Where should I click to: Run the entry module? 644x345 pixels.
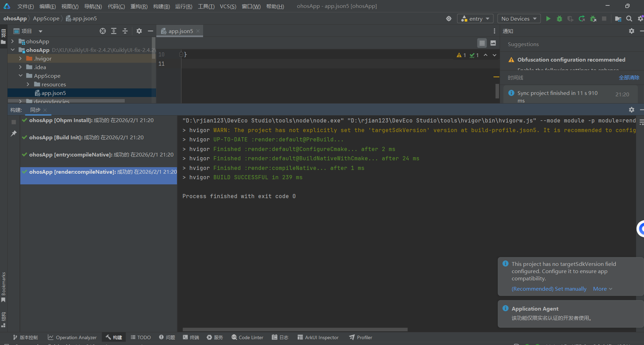[x=548, y=19]
